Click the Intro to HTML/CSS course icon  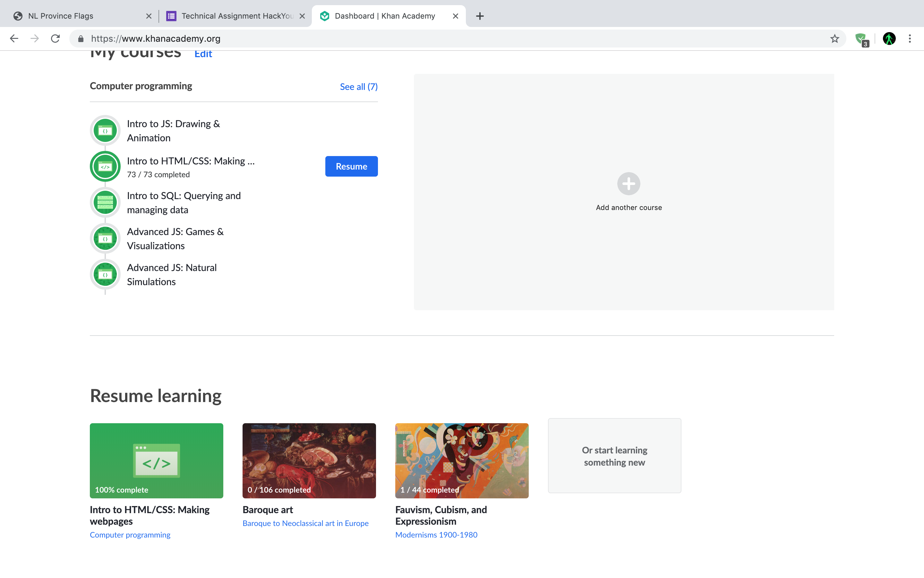tap(105, 166)
